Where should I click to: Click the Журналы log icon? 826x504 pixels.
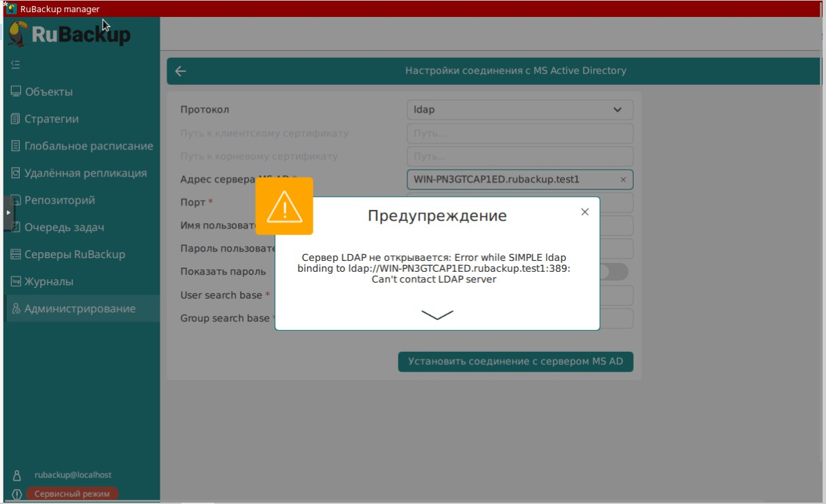click(16, 282)
